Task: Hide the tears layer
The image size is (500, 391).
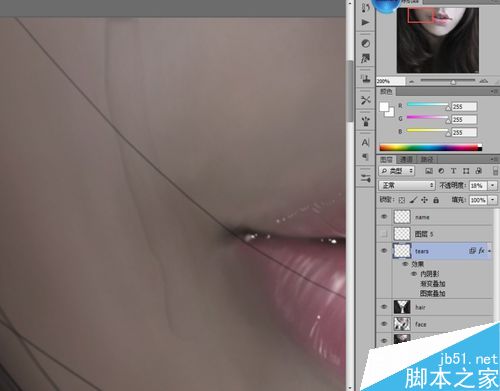Action: click(384, 251)
